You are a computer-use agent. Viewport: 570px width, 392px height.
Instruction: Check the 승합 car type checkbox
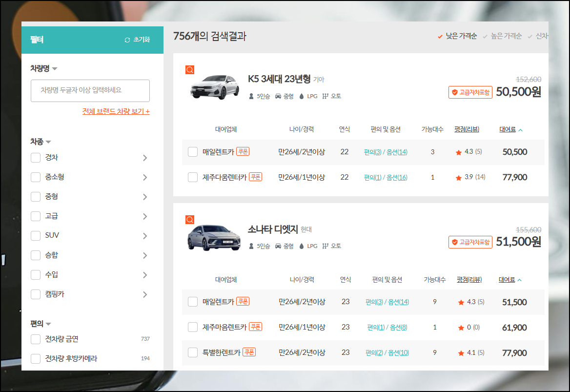pos(36,255)
